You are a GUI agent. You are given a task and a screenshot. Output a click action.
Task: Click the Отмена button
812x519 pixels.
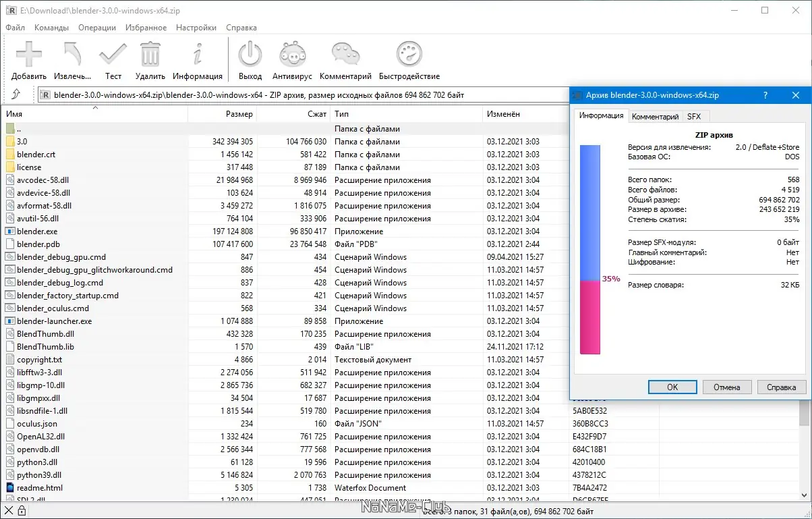pos(727,387)
